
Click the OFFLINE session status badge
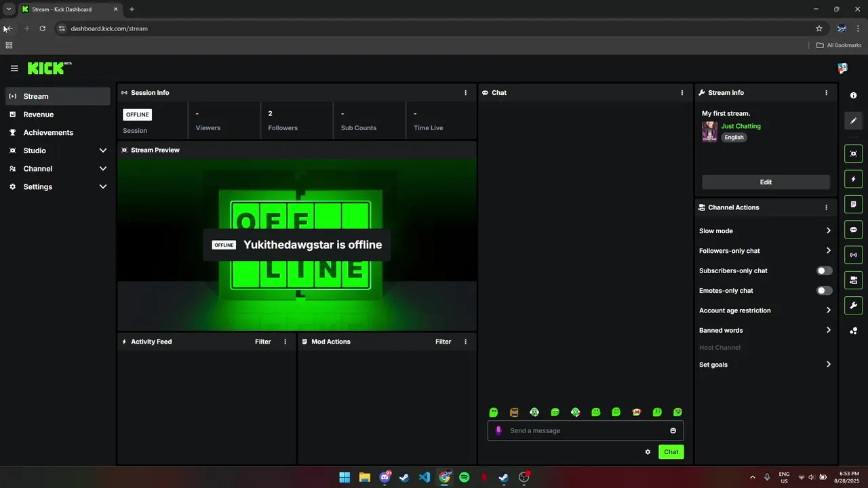pyautogui.click(x=137, y=115)
